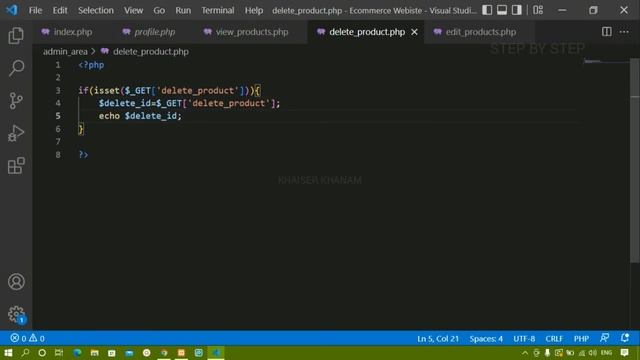Open the Manage gear icon
The width and height of the screenshot is (640, 360).
16,314
